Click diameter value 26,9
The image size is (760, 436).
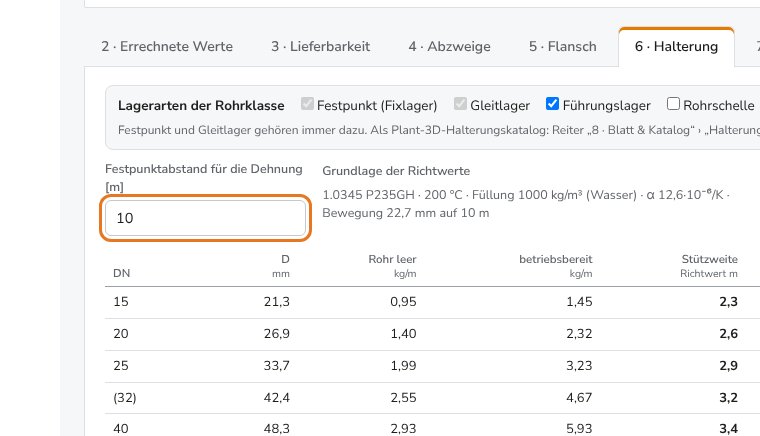point(277,334)
